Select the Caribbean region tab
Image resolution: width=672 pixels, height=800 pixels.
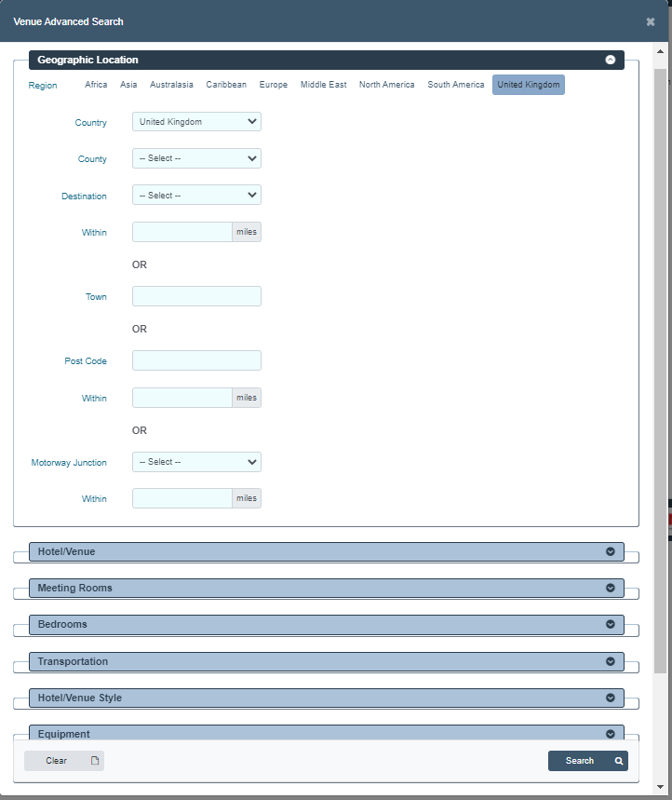point(226,85)
